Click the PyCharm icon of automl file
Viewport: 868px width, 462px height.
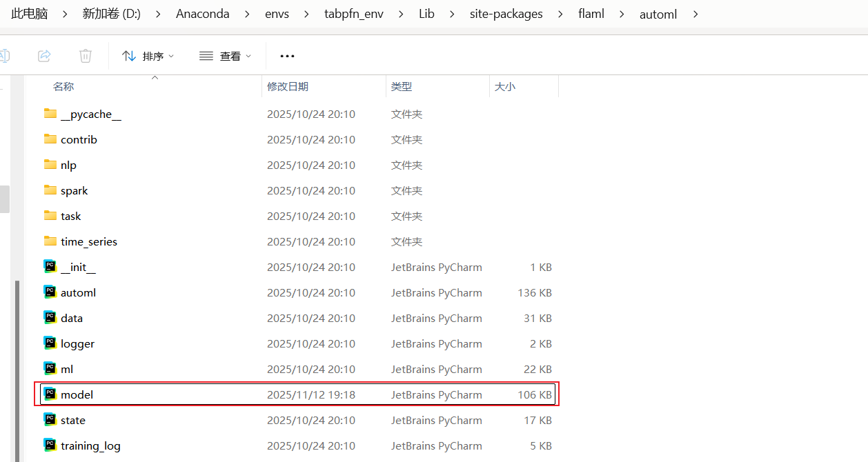coord(50,292)
